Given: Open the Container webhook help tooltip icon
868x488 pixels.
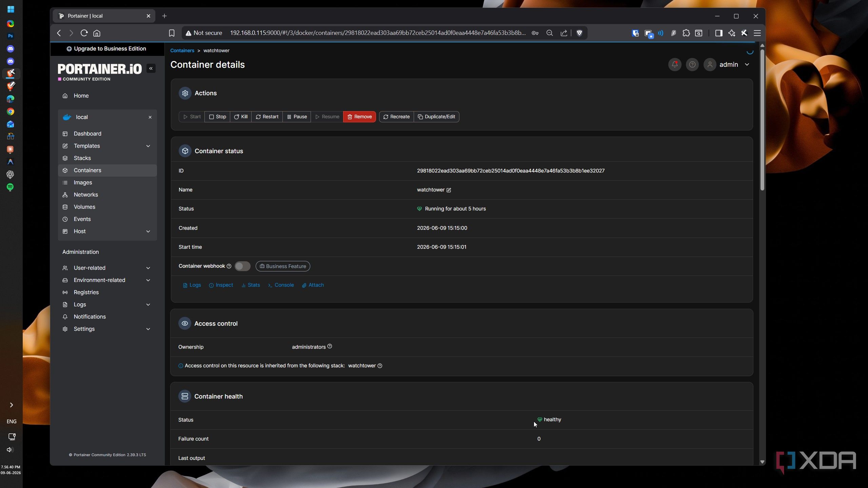Looking at the screenshot, I should [x=229, y=266].
